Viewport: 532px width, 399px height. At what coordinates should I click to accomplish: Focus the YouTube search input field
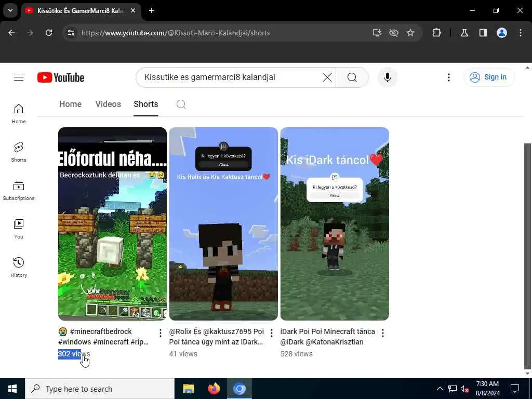(x=231, y=77)
